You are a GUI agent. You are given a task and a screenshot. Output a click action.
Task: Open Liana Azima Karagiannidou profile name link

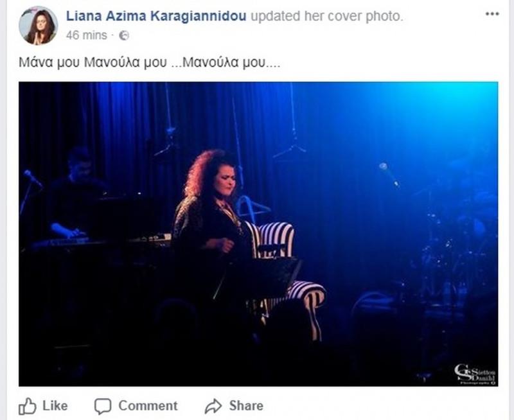[156, 16]
